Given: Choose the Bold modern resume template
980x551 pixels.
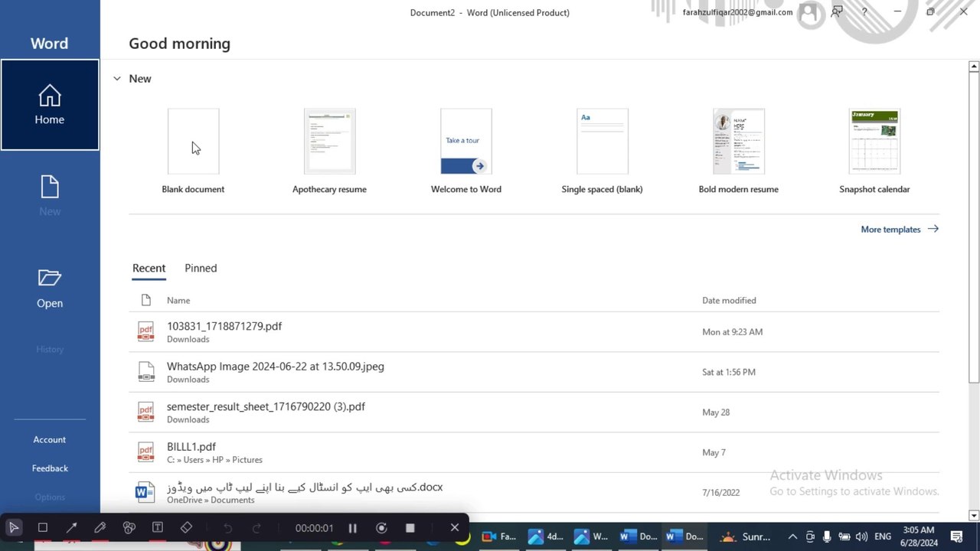Looking at the screenshot, I should click(x=739, y=152).
